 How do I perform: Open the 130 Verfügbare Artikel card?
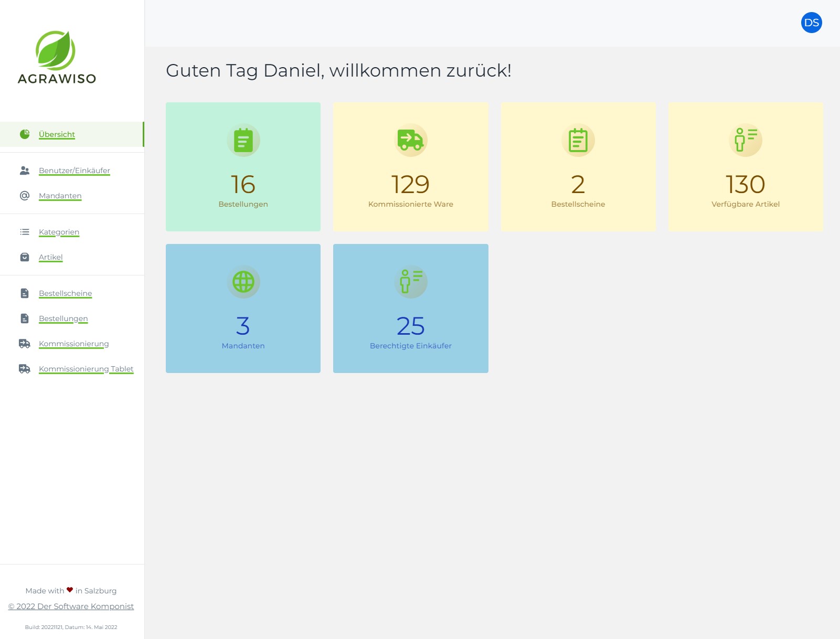(x=746, y=167)
